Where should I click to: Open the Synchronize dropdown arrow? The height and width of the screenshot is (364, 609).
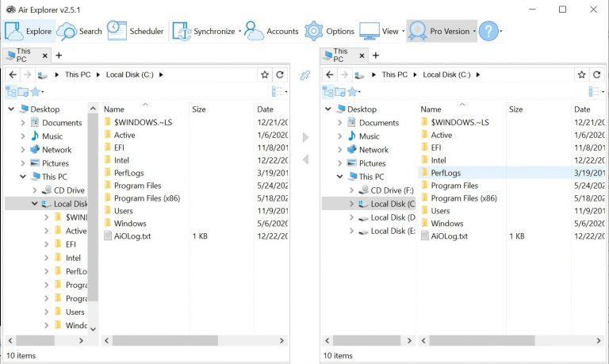click(239, 31)
